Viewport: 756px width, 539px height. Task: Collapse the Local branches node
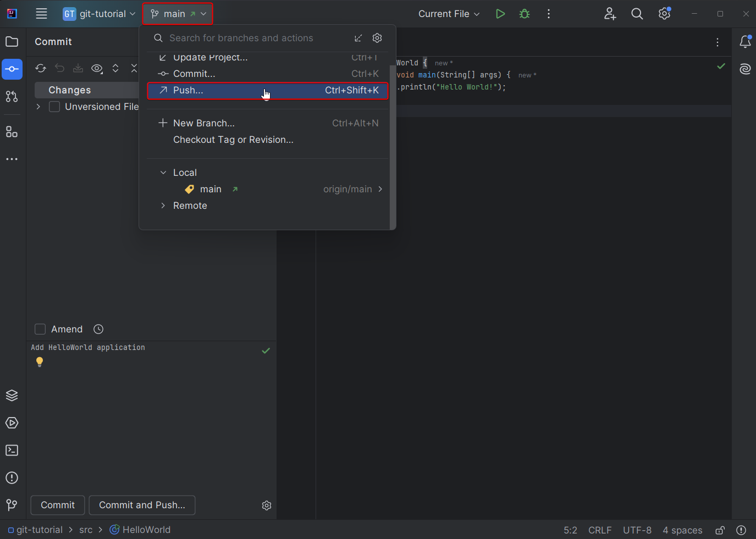(x=163, y=173)
